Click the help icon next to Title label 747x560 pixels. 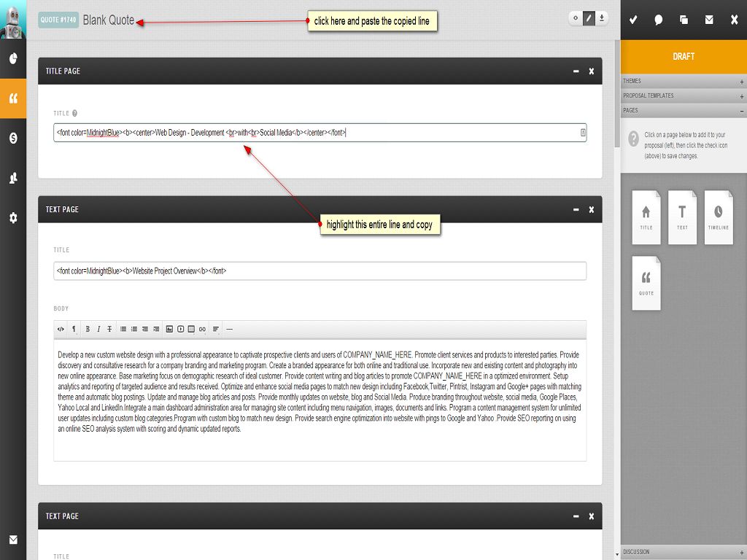pos(74,113)
